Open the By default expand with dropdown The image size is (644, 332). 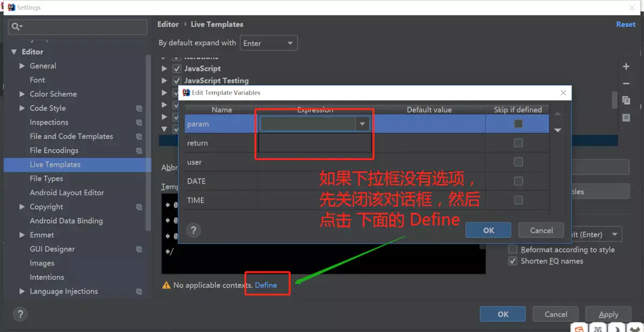(x=268, y=43)
